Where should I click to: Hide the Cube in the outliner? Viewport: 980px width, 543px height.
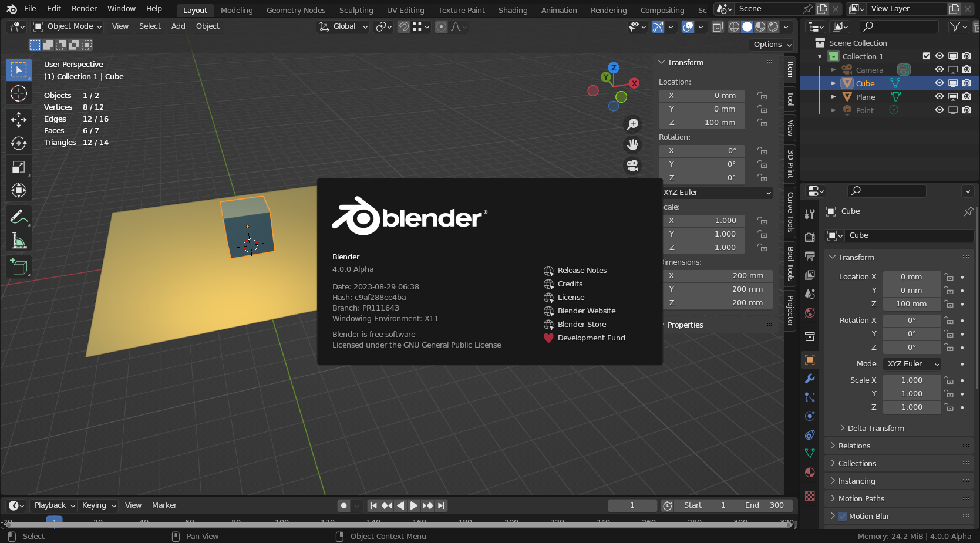click(x=939, y=83)
